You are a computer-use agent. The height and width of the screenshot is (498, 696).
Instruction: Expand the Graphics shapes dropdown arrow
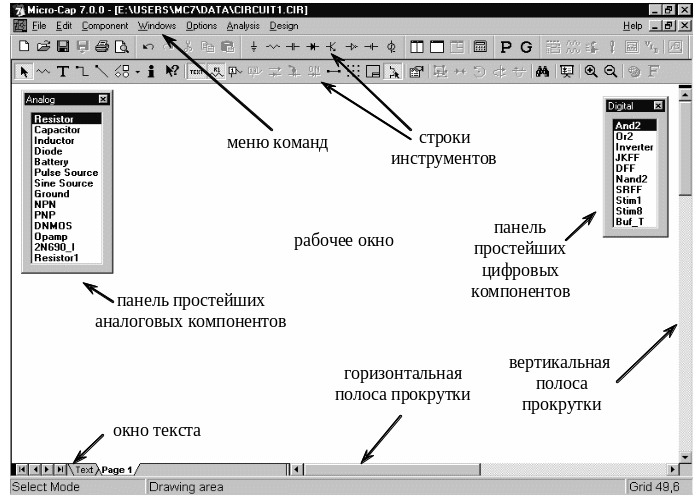pyautogui.click(x=138, y=71)
